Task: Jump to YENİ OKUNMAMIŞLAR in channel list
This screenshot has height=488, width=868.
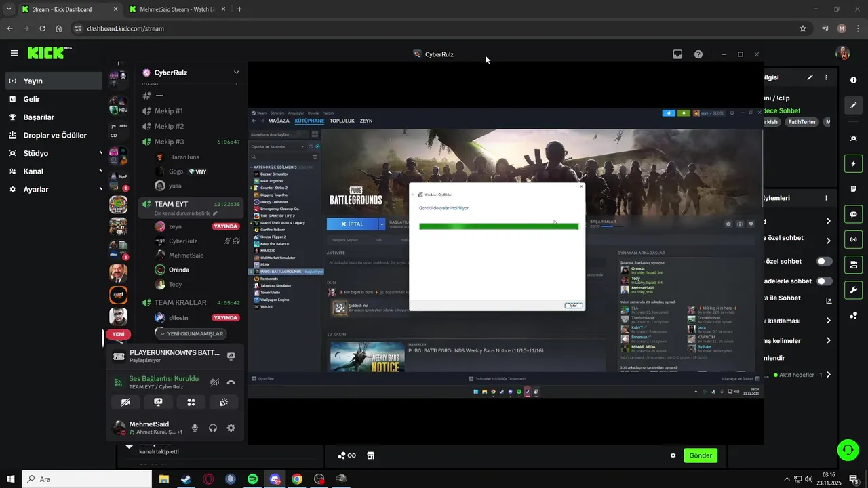Action: (191, 333)
